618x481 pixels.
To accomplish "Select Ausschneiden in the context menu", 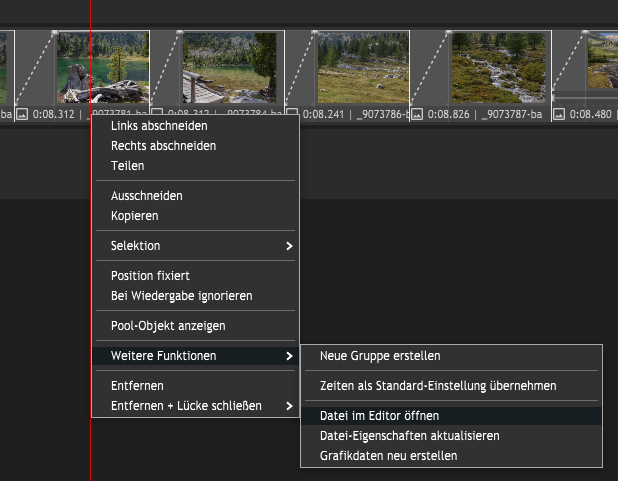I will 195,196.
